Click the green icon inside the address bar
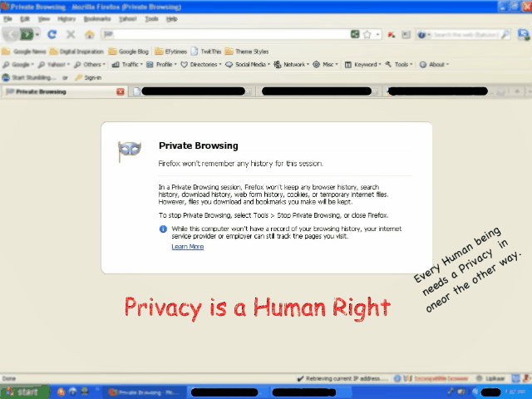This screenshot has height=399, width=532. (355, 34)
